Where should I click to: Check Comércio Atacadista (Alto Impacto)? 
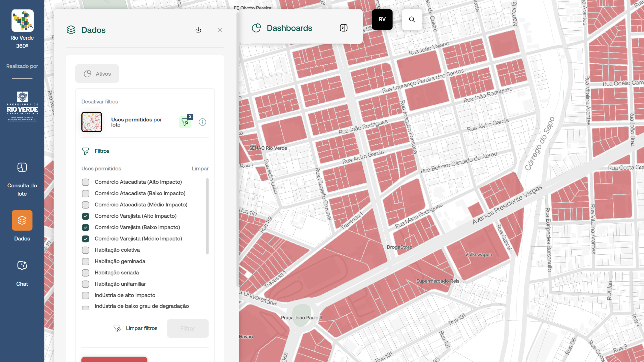[85, 182]
